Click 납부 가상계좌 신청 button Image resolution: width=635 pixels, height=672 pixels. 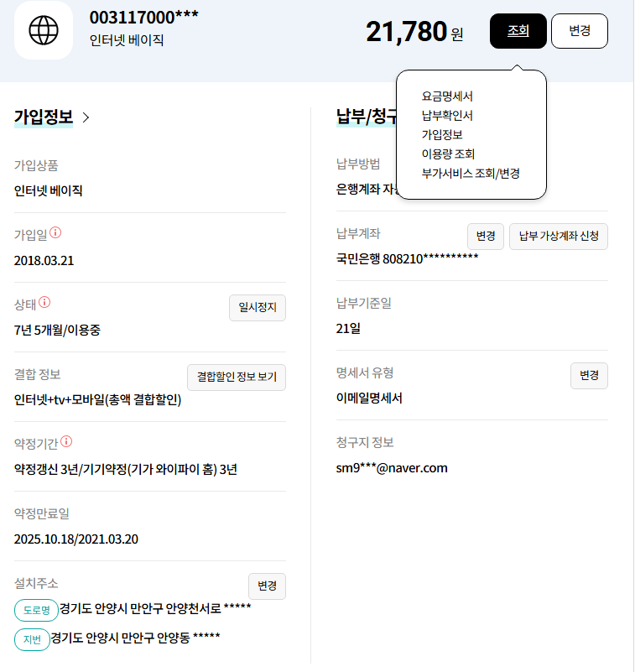point(559,236)
